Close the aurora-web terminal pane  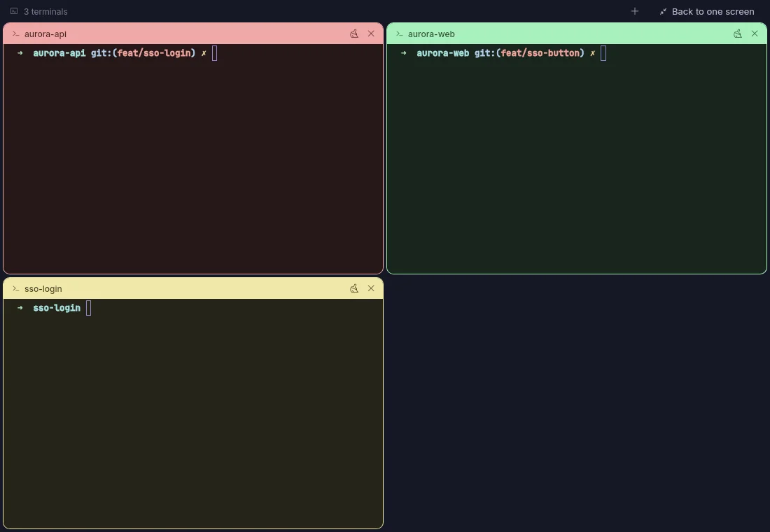click(755, 34)
